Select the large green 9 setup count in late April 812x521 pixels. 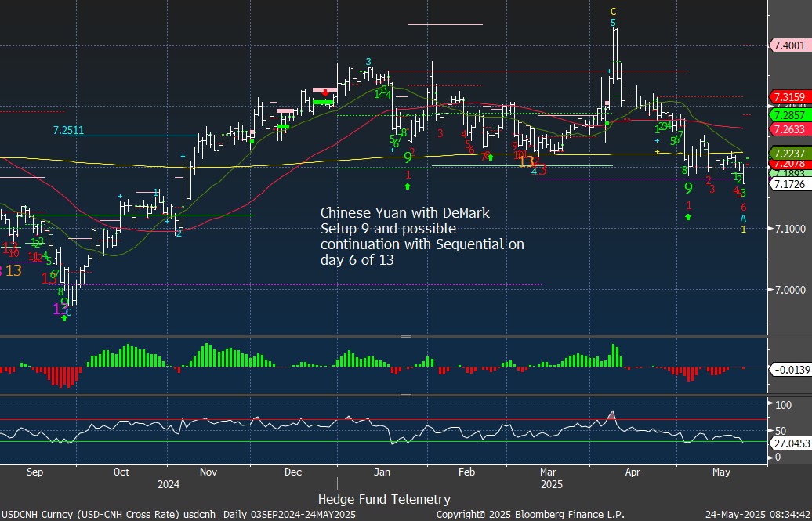coord(688,188)
